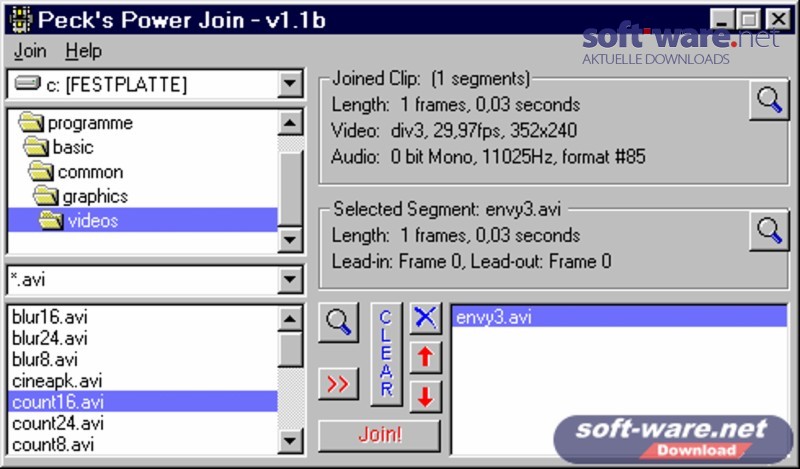This screenshot has height=469, width=800.
Task: Remove the segment with the blue X button
Action: click(426, 318)
